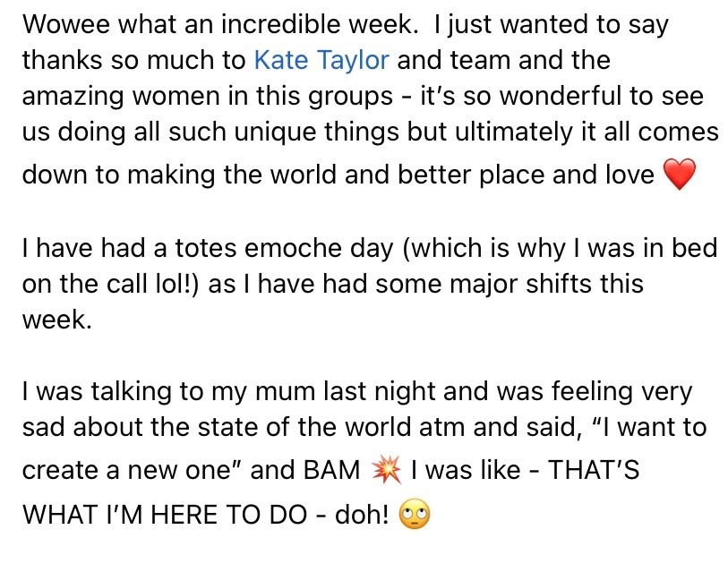Viewport: 728px width, 572px height.
Task: Click the red heart emoji
Action: [679, 175]
